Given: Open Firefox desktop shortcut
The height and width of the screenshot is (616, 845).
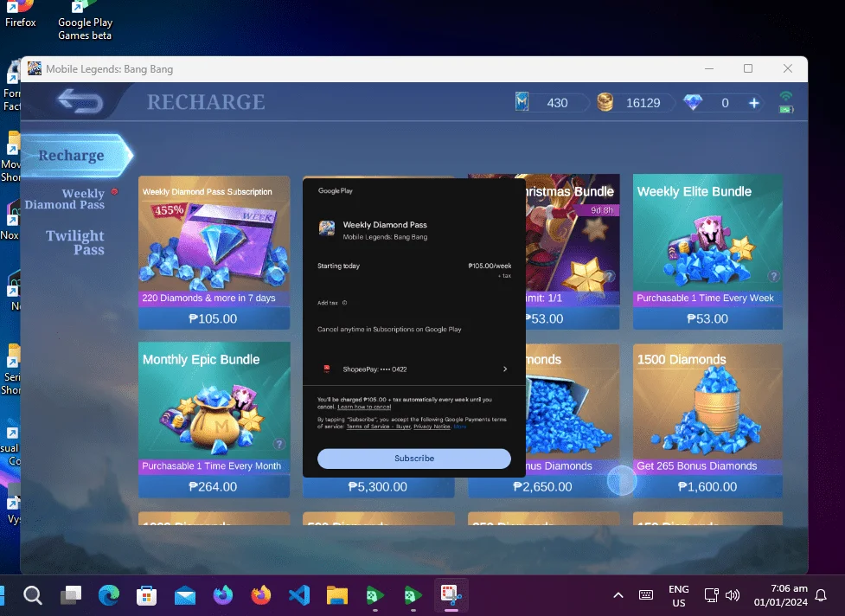Looking at the screenshot, I should (x=21, y=15).
